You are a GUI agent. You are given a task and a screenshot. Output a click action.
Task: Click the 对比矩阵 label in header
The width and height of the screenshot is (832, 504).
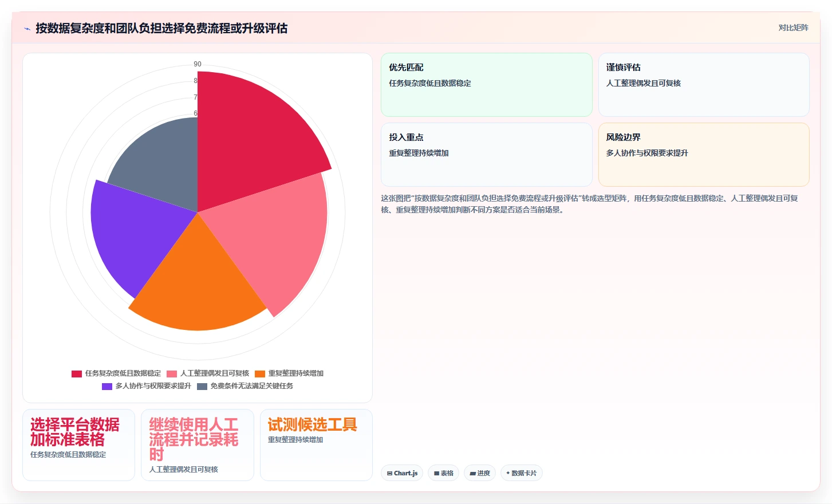coord(793,27)
